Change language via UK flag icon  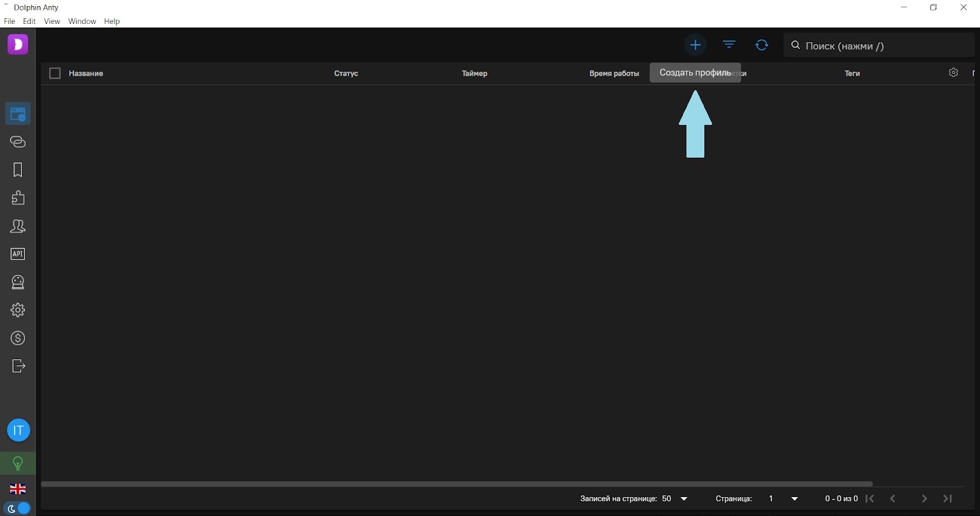[x=18, y=489]
